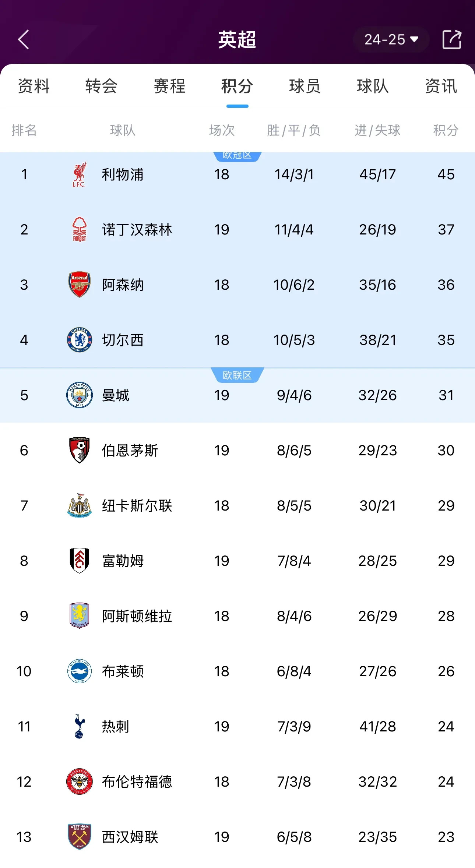Select the Arsenal club logo
Viewport: 475px width, 868px height.
click(78, 285)
